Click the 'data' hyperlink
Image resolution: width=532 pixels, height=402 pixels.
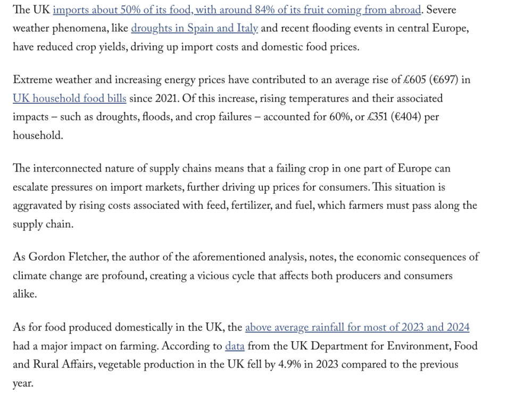point(235,346)
